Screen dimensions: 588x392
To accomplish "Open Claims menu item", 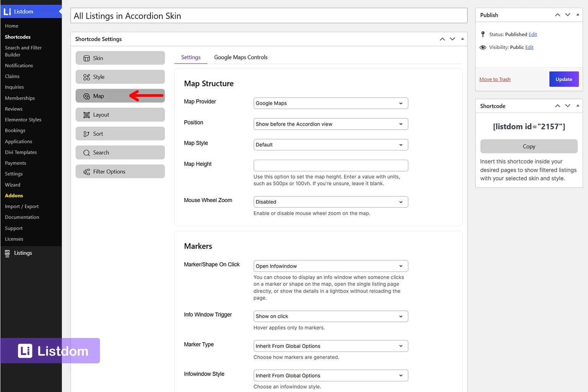I will [12, 77].
